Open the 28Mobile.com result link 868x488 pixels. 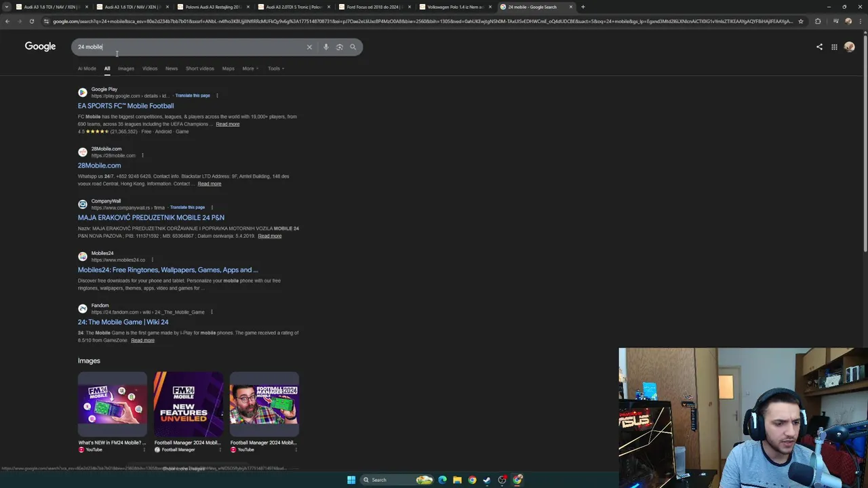pos(99,165)
